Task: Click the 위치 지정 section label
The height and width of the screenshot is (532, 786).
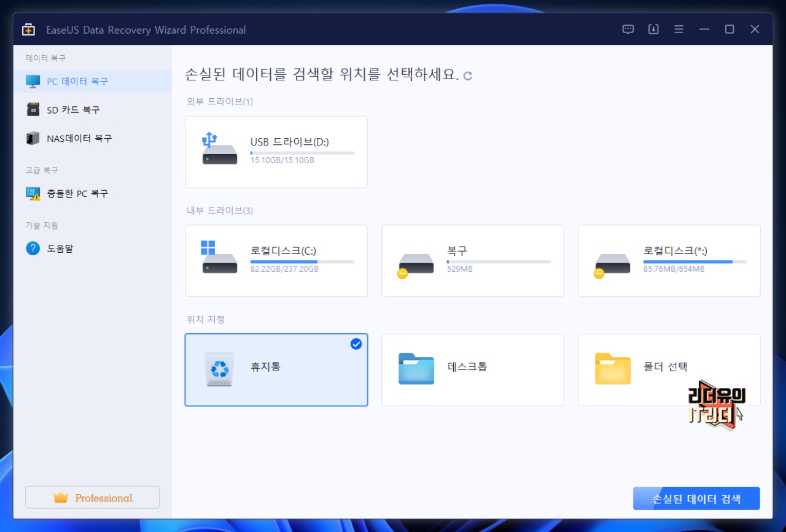Action: tap(206, 320)
